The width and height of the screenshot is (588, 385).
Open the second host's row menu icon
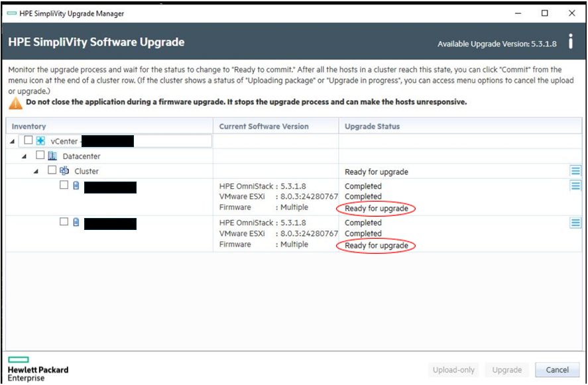pos(575,223)
